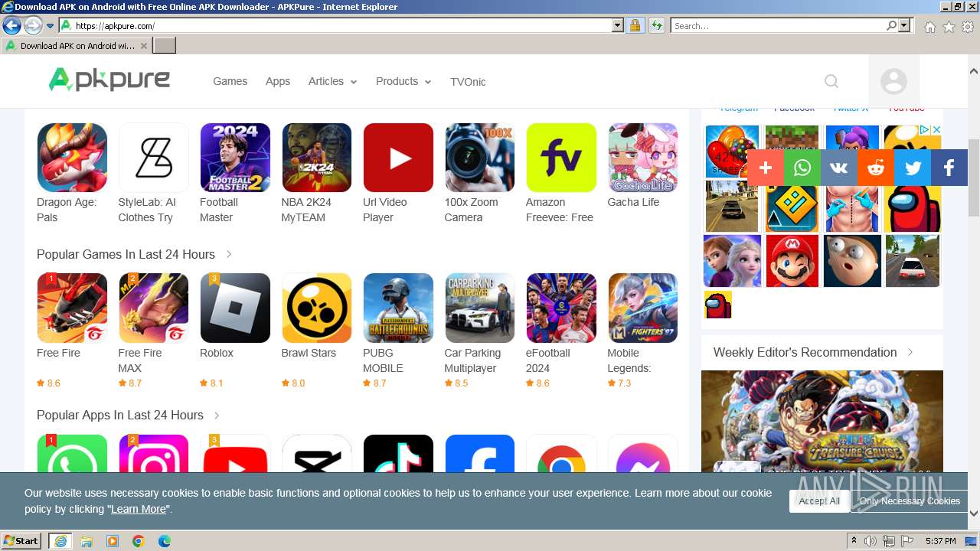Go to the Apps menu
This screenshot has width=980, height=551.
pos(278,81)
